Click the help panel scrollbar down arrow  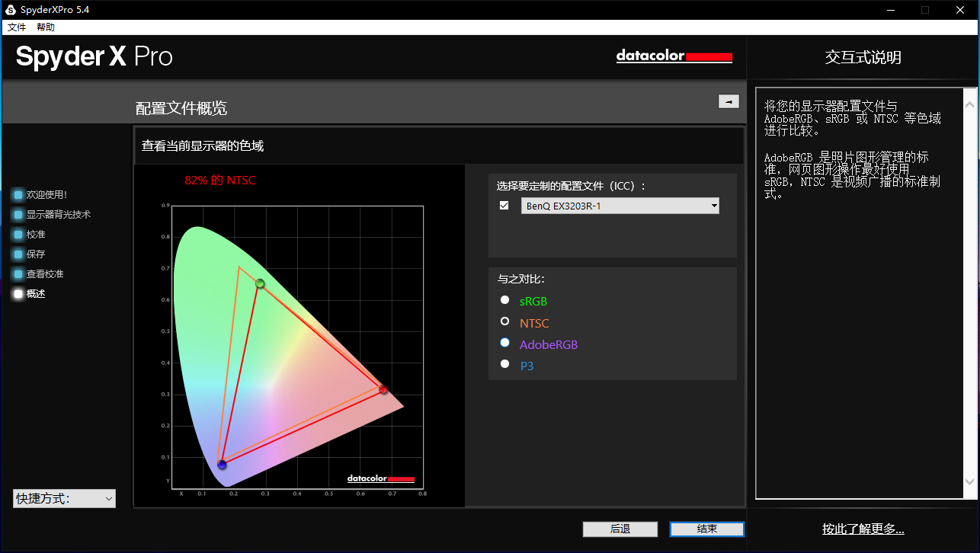tap(970, 481)
